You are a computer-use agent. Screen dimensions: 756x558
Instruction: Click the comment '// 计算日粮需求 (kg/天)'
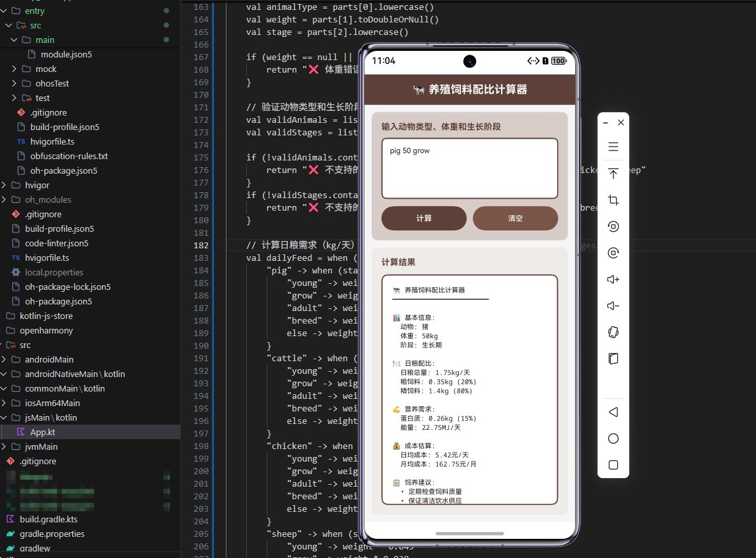coord(300,246)
